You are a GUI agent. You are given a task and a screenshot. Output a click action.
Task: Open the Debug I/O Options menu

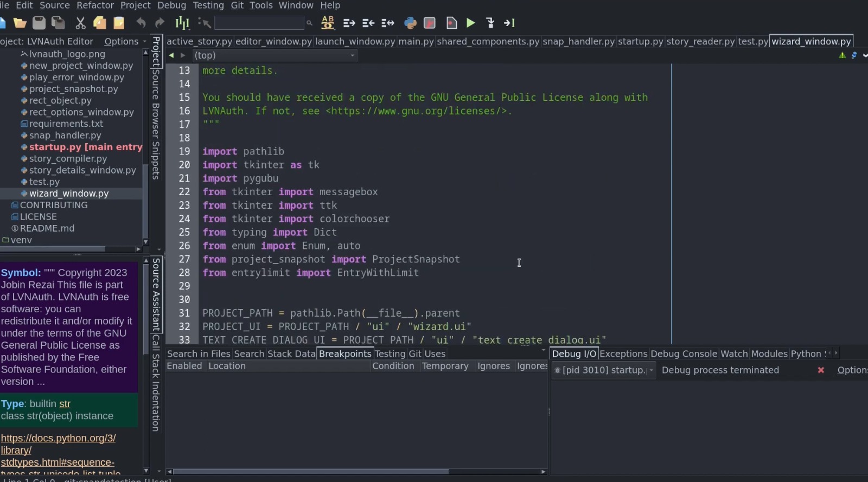[852, 370]
